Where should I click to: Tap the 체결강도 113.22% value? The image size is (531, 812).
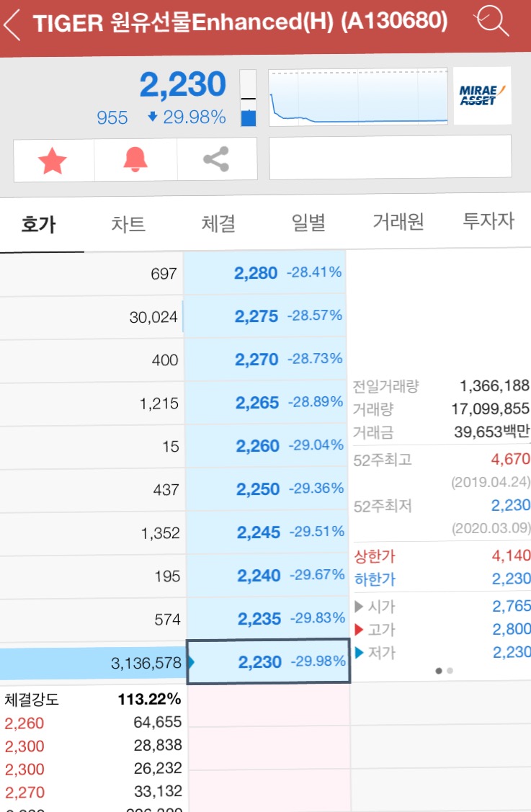click(x=149, y=700)
